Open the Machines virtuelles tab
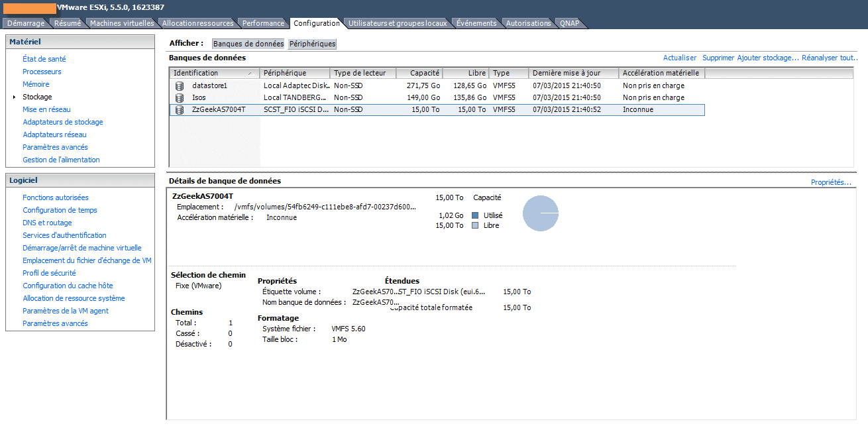The image size is (868, 434). click(122, 23)
